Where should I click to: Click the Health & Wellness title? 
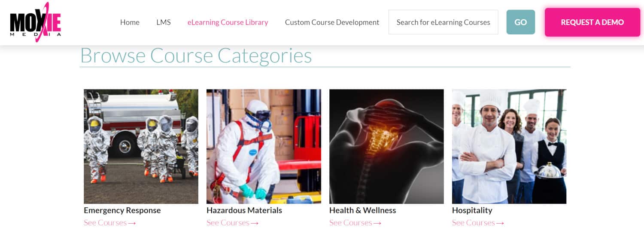point(363,210)
